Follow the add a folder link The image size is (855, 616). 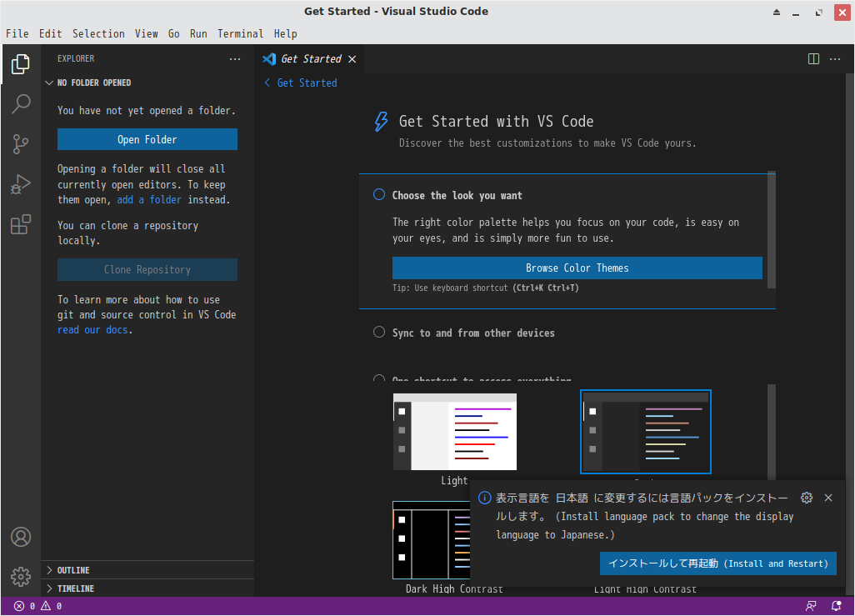(x=149, y=200)
